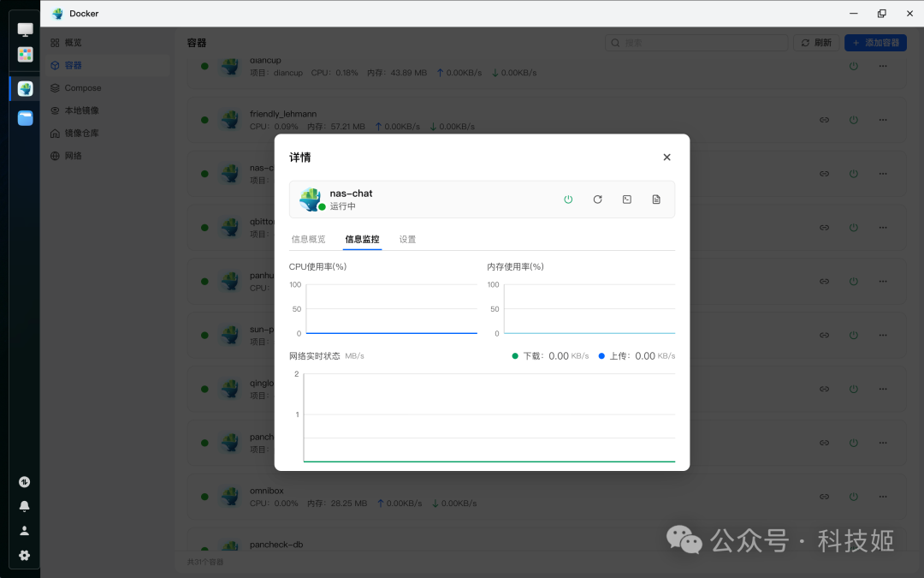Open 概览 in the Docker sidebar
Screen dimensions: 924x578
73,43
